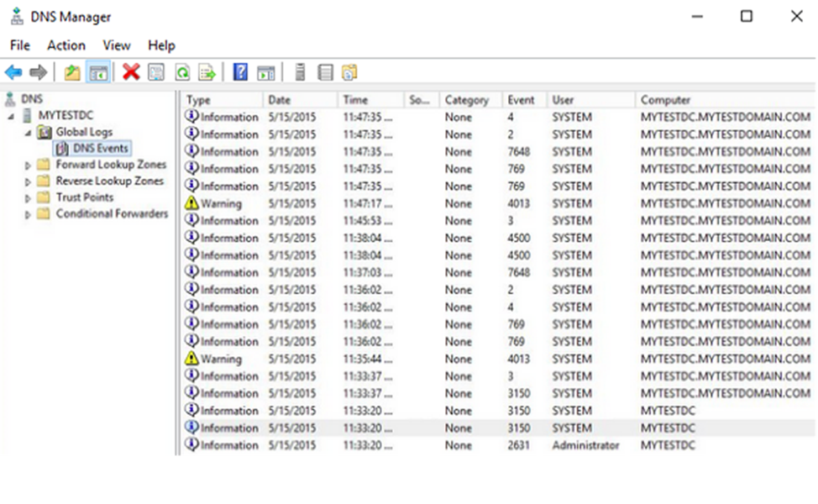Open the Action menu
The image size is (818, 504).
66,45
